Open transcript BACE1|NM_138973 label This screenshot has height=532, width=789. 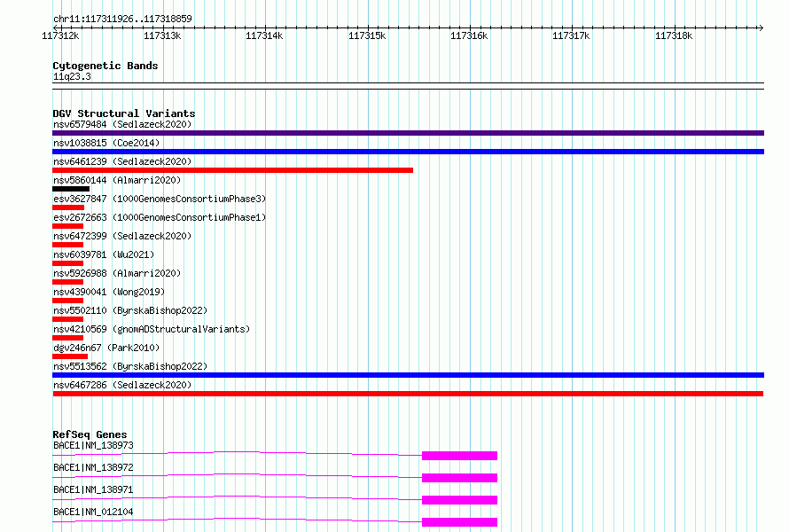click(93, 445)
